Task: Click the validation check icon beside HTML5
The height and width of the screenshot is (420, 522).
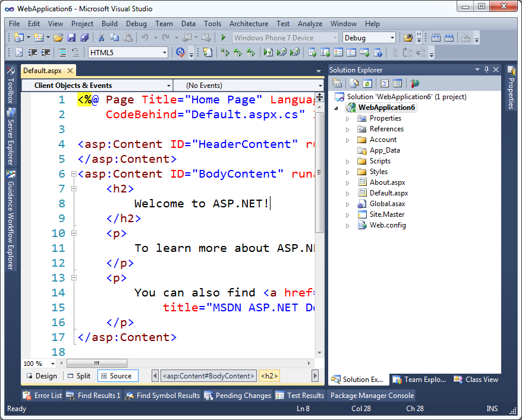Action: 180,52
